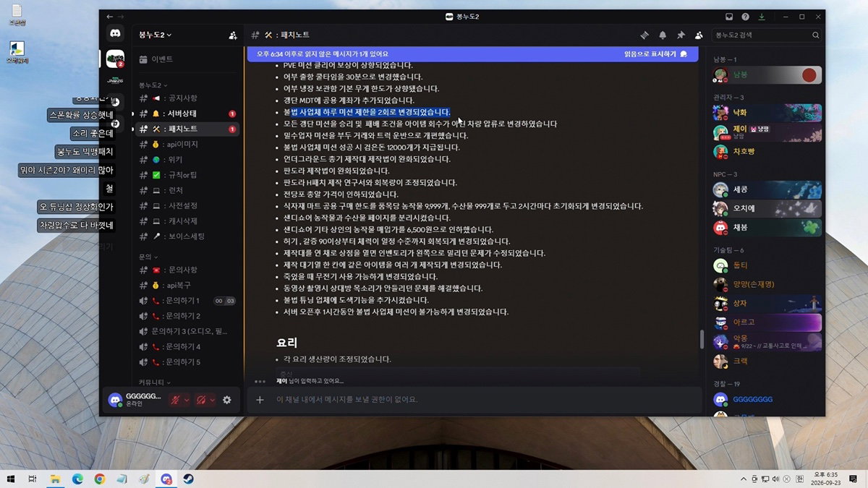Open the inbox icon in title bar

tap(729, 17)
